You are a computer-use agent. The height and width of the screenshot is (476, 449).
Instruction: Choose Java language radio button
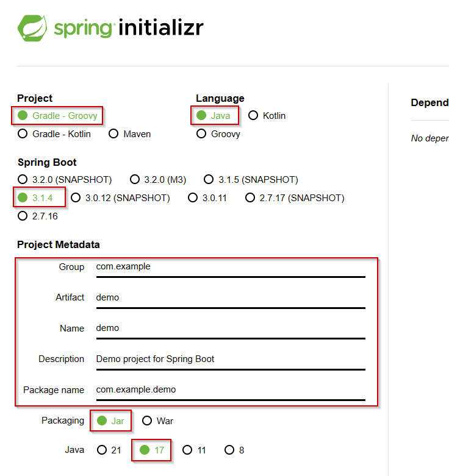214,116
